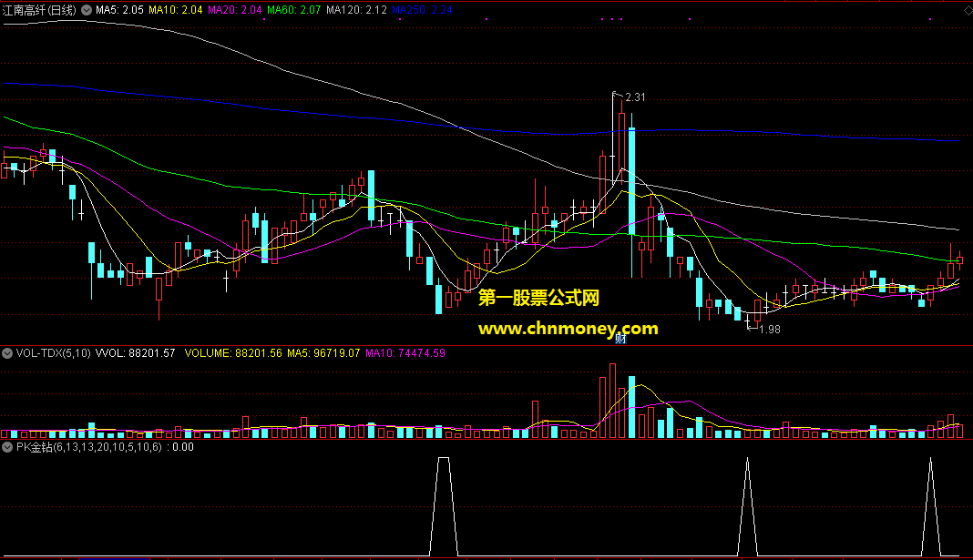The image size is (973, 560).
Task: Click the 2.31 high price marker
Action: pos(635,97)
